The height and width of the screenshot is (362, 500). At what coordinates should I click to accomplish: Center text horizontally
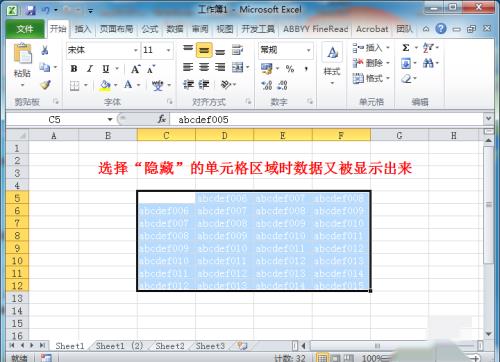204,68
